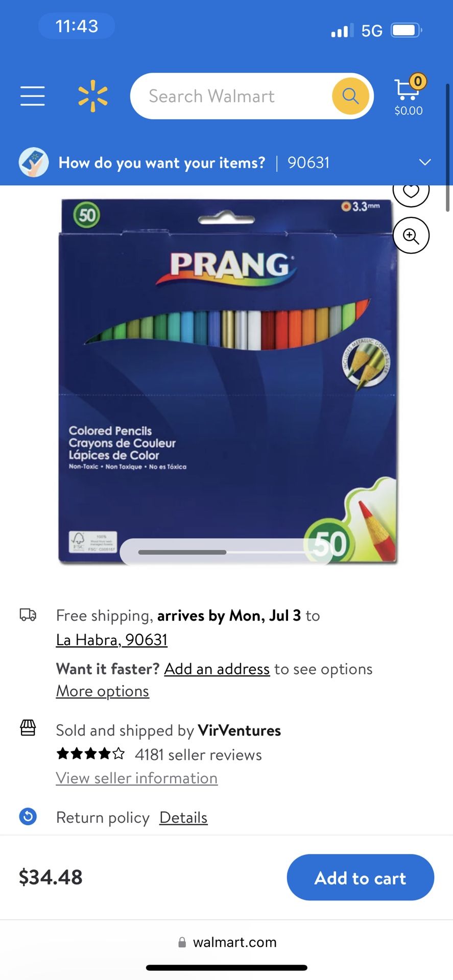The height and width of the screenshot is (980, 453).
Task: Open return policy "Details" link
Action: point(183,817)
